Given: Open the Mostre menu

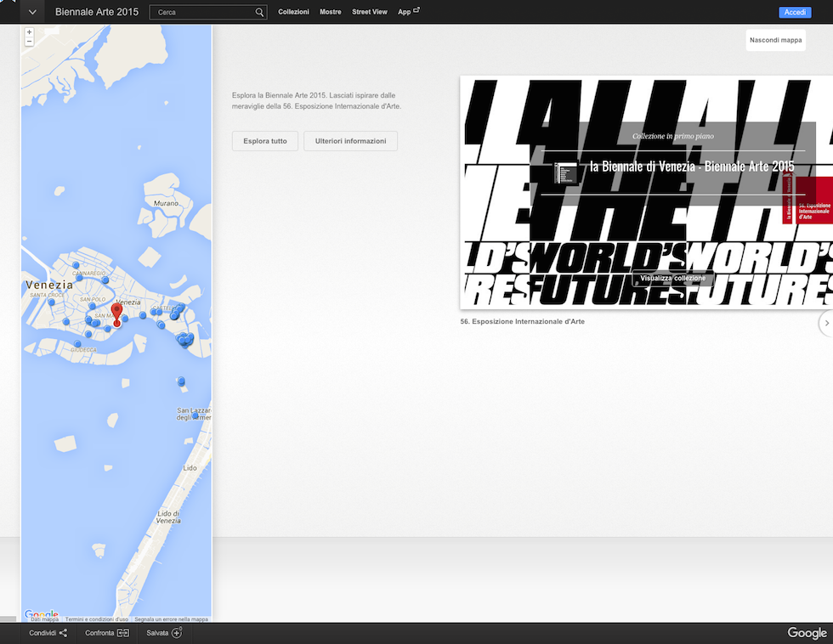Looking at the screenshot, I should pyautogui.click(x=331, y=12).
